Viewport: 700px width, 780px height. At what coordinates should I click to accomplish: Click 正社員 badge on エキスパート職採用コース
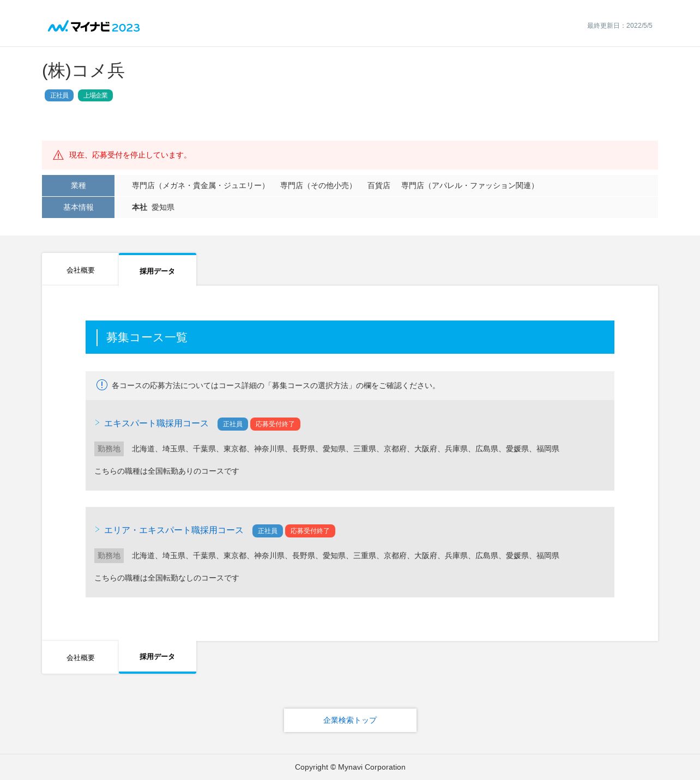[233, 424]
